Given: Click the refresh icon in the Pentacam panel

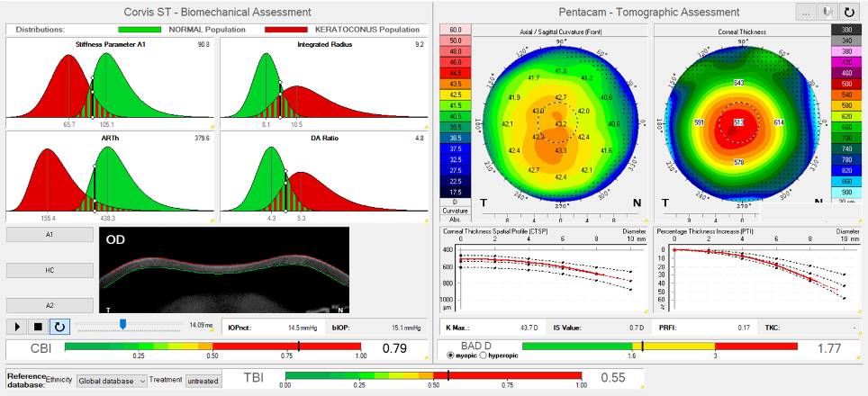Looking at the screenshot, I should tap(847, 12).
